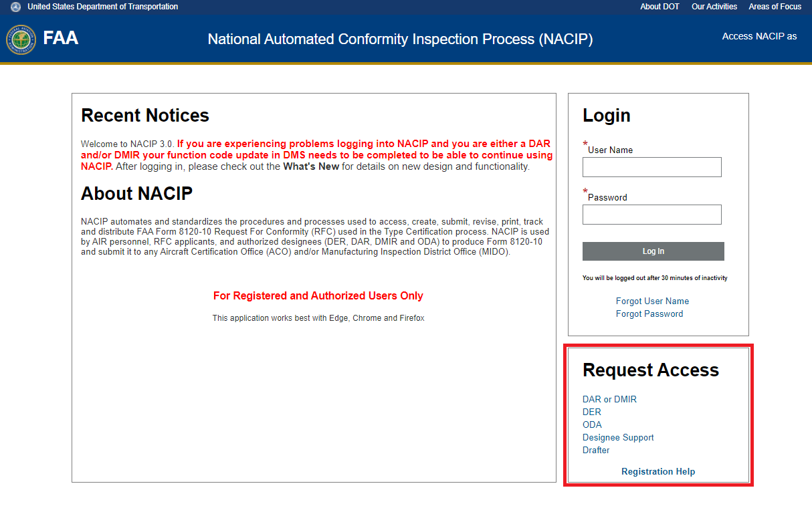Click United States Department of Transportation text link

[x=102, y=7]
